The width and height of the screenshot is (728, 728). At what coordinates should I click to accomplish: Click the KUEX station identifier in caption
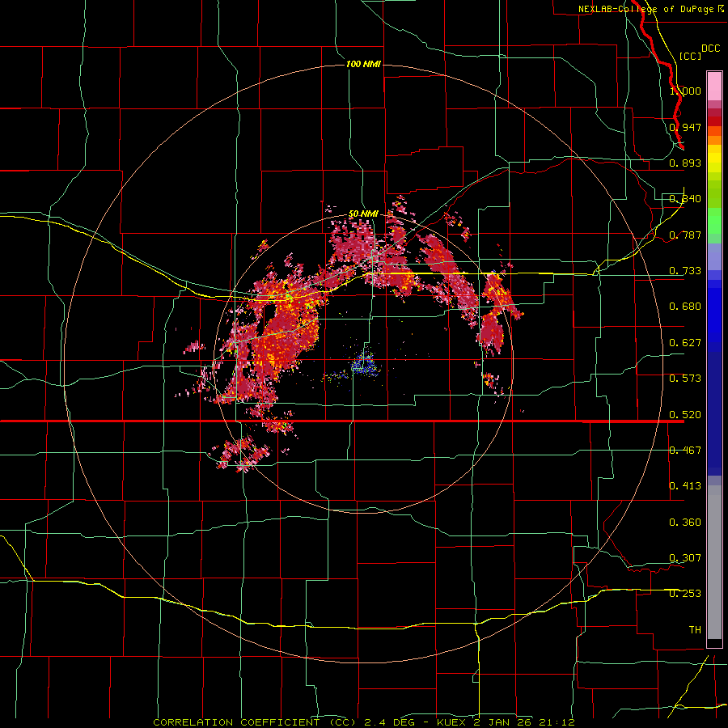pos(452,722)
